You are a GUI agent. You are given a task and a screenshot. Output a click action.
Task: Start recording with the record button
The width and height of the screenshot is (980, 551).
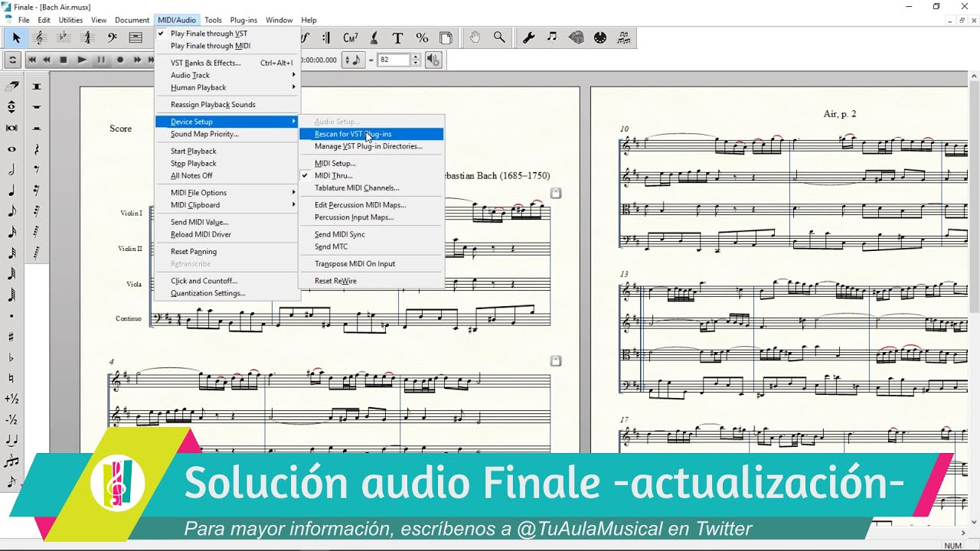tap(120, 60)
